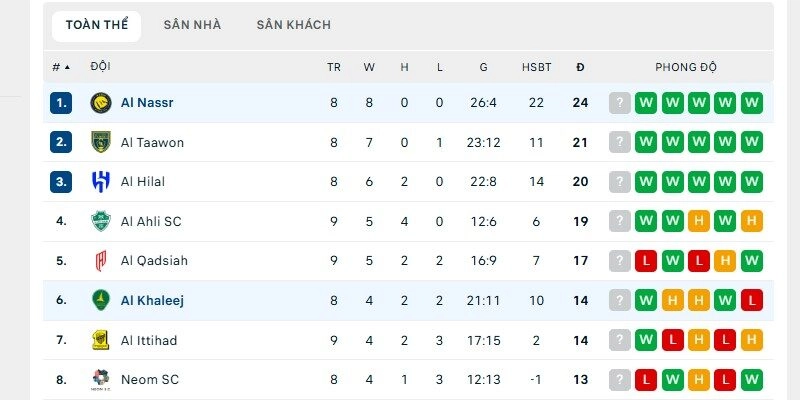Switch to the SÂN KHÁCH tab
Viewport: 800px width, 400px height.
point(293,25)
